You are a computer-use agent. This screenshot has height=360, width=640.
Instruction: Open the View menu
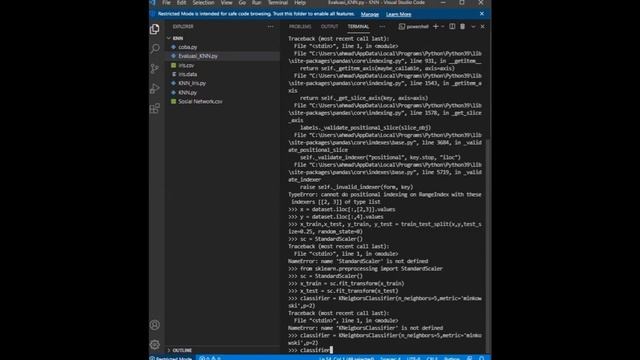coord(226,2)
